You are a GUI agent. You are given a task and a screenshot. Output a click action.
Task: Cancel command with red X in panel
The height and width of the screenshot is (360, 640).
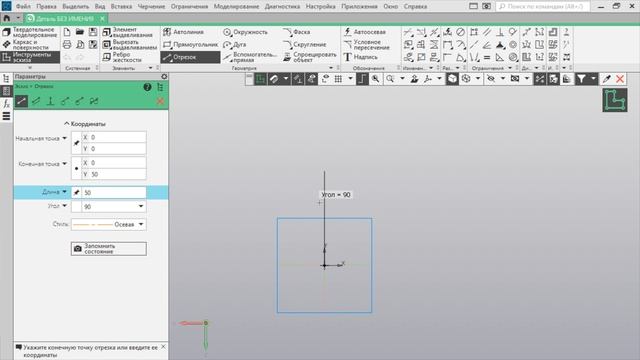coord(160,101)
